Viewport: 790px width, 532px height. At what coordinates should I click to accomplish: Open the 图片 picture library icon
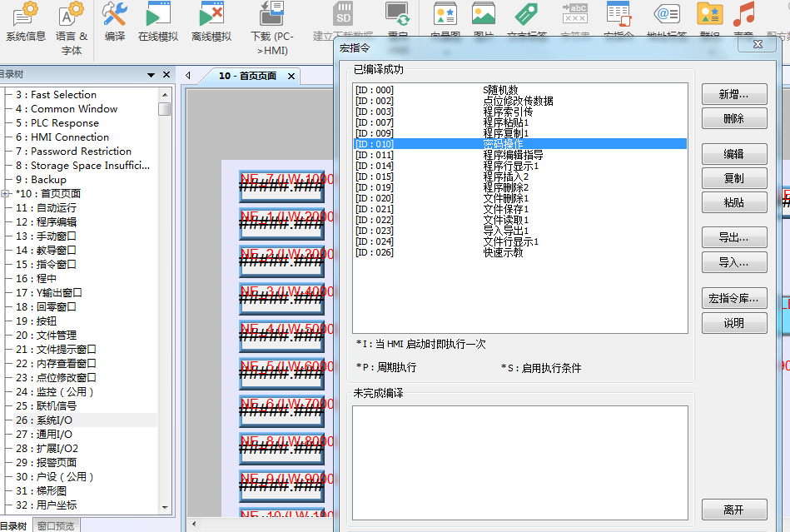pyautogui.click(x=483, y=15)
